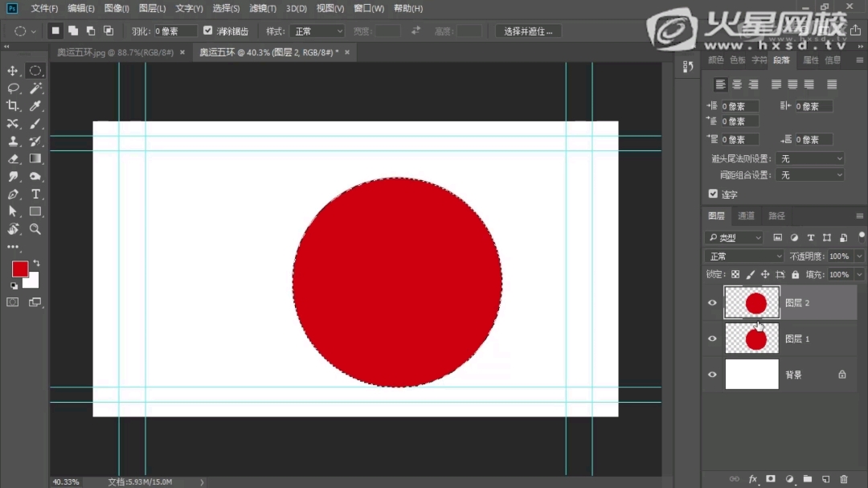This screenshot has width=868, height=488.
Task: Hide 图层 1 with eye icon
Action: pos(712,338)
